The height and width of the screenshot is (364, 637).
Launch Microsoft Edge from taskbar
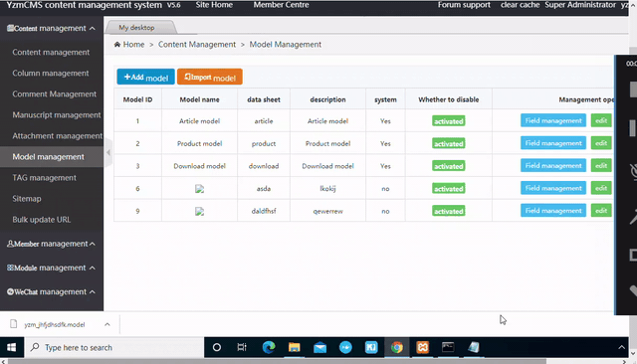tap(269, 347)
